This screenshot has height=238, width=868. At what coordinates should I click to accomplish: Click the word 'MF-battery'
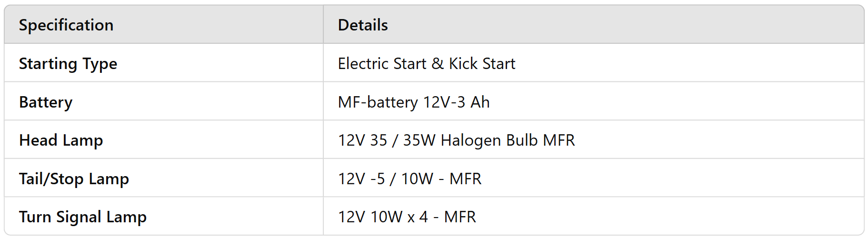click(378, 102)
